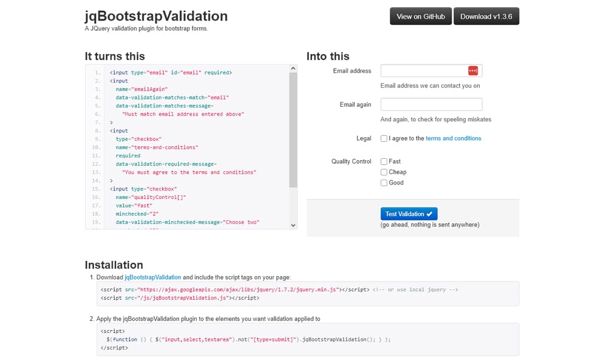The width and height of the screenshot is (607, 364).
Task: Tick the terms and conditions agreement checkbox
Action: (384, 138)
